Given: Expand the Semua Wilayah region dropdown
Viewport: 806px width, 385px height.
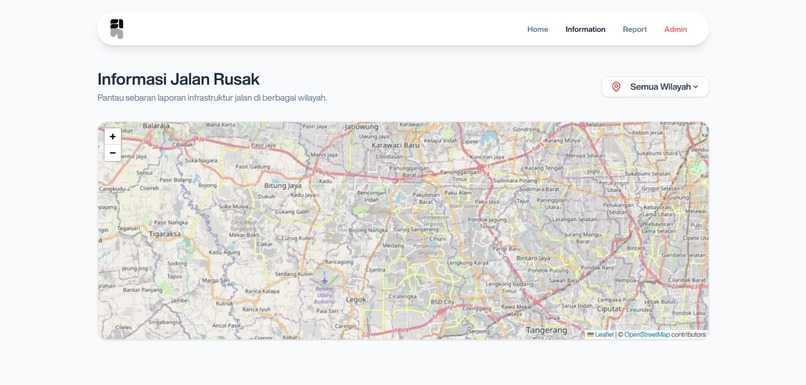Looking at the screenshot, I should (655, 87).
